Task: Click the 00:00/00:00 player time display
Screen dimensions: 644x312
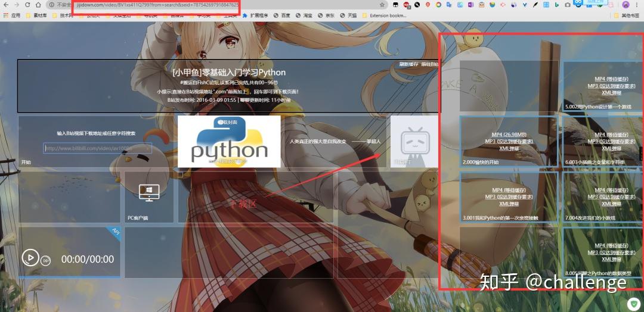Action: [88, 259]
